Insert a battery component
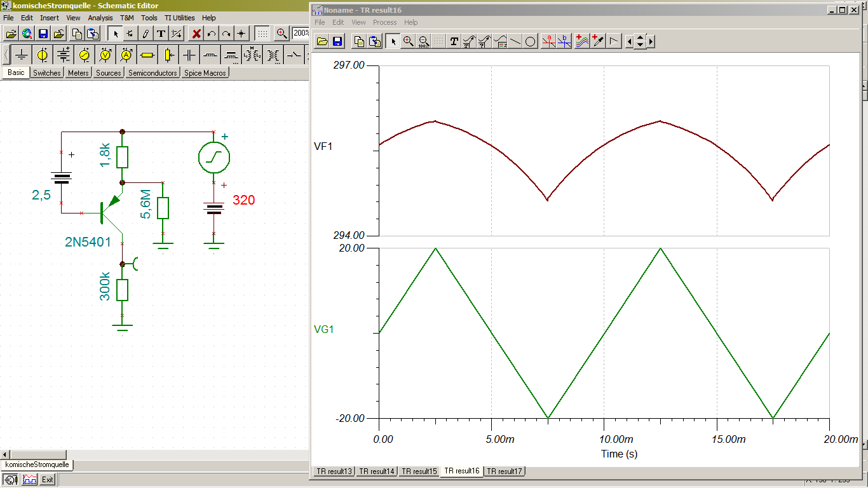This screenshot has width=868, height=488. click(x=63, y=55)
